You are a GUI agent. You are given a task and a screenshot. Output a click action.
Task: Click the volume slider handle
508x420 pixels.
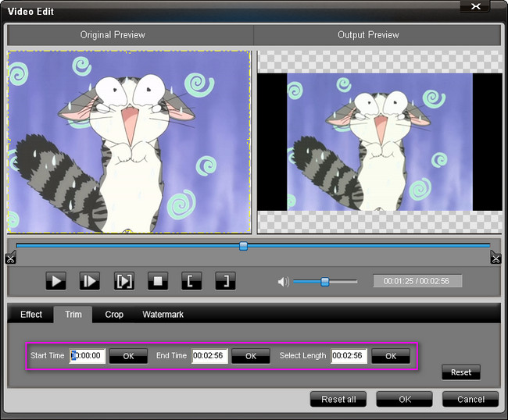click(x=325, y=282)
